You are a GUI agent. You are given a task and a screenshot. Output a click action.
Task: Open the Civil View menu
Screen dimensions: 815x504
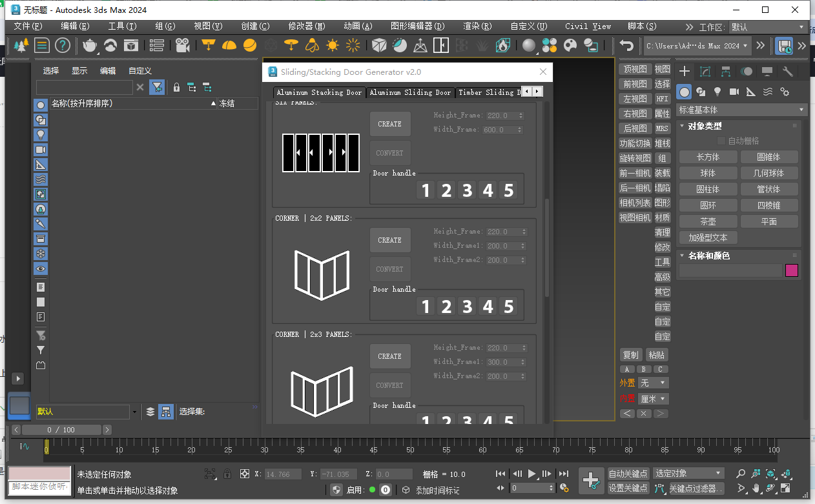(588, 26)
